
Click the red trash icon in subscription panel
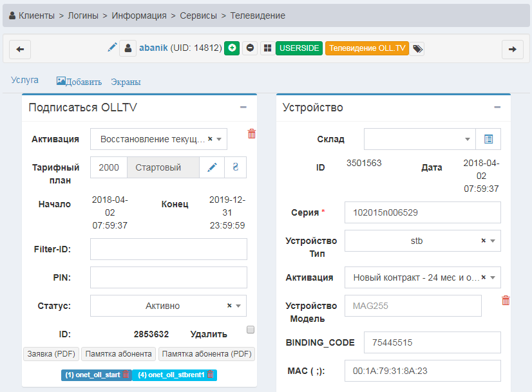click(251, 134)
